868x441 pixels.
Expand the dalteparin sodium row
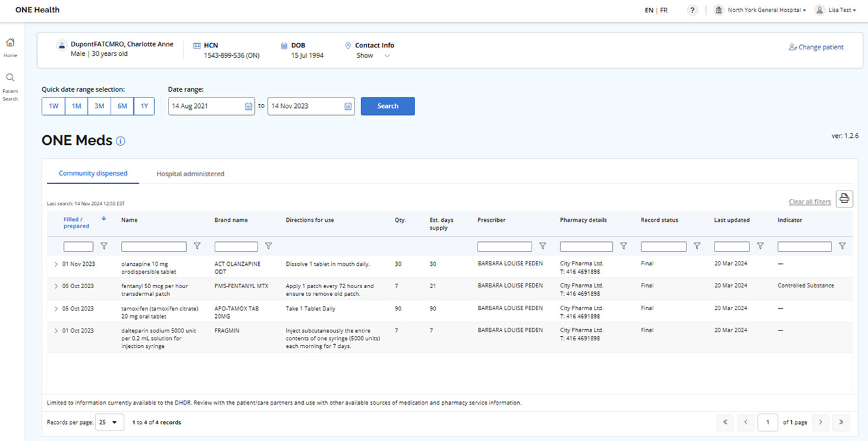click(56, 331)
